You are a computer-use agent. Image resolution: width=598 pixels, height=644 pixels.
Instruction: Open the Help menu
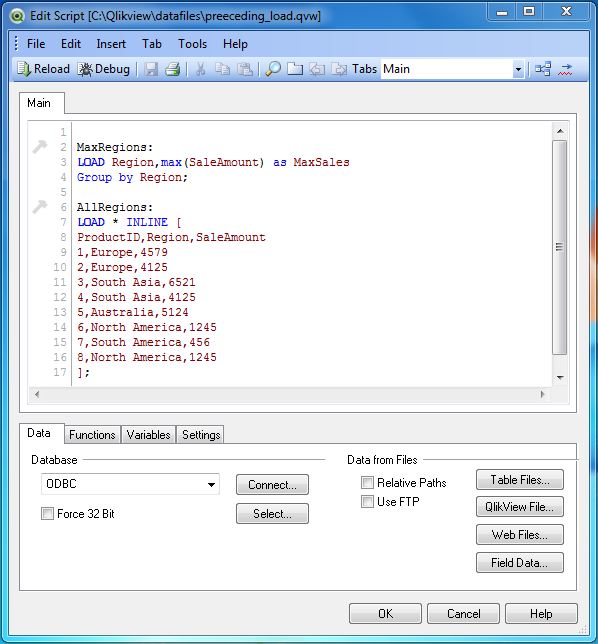coord(235,44)
